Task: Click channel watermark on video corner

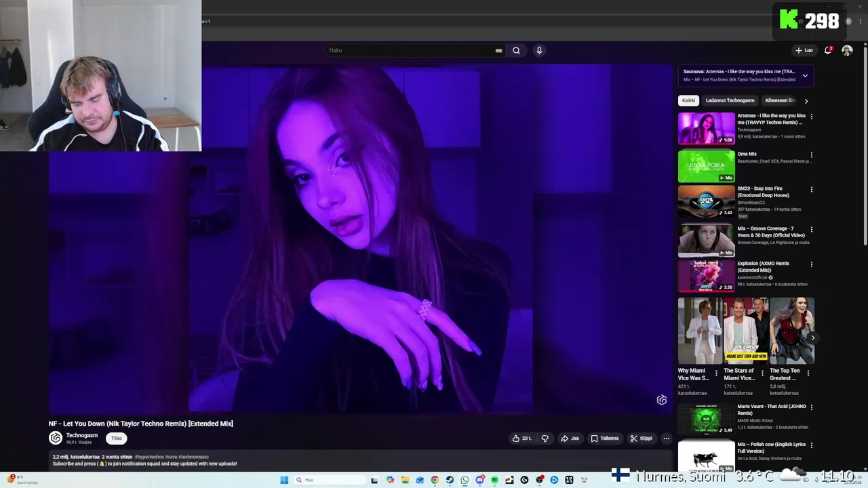Action: point(662,400)
